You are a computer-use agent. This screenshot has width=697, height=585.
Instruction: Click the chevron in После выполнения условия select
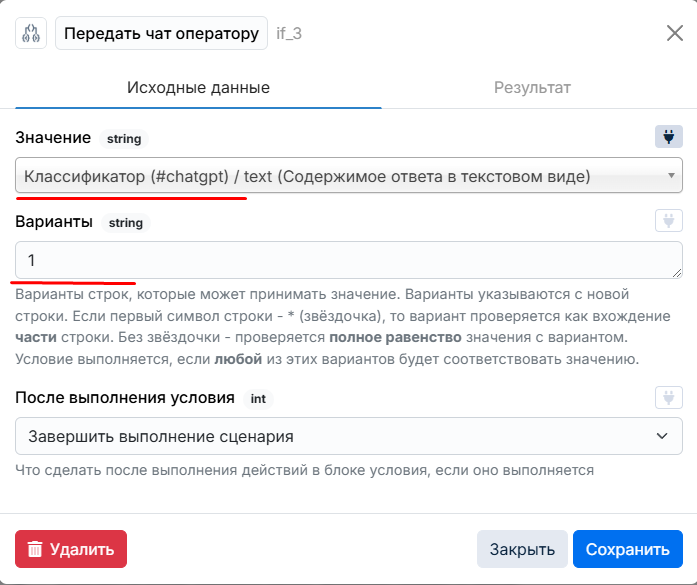662,436
